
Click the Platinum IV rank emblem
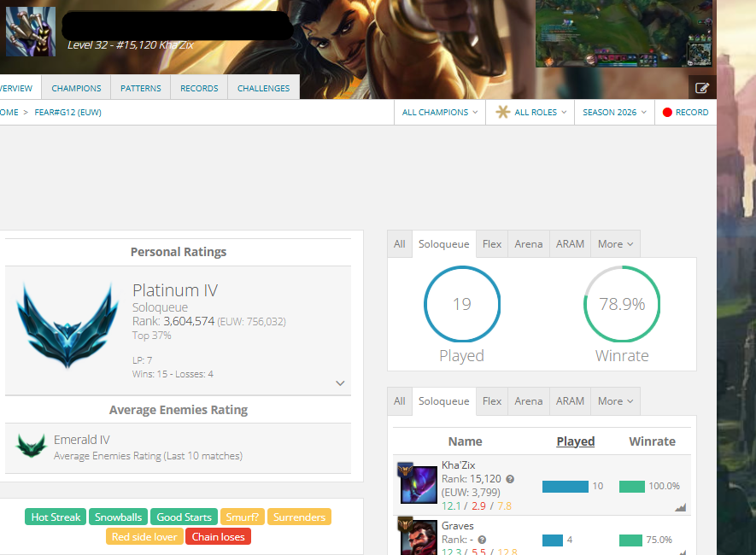(x=67, y=326)
